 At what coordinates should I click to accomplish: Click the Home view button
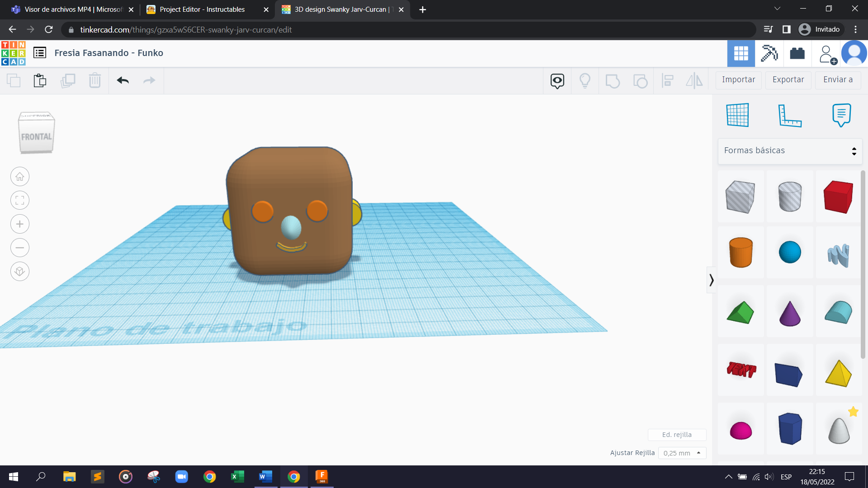point(20,177)
